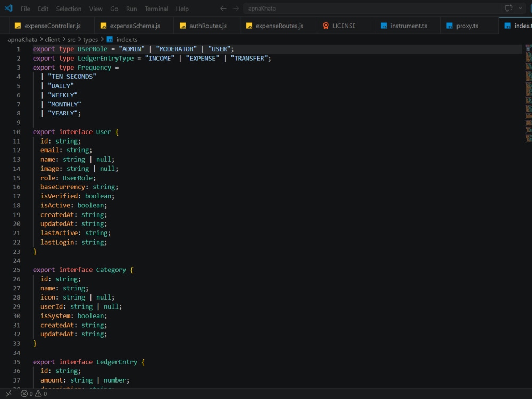532x399 pixels.
Task: Click the JS icon on expenseRoutes.js tab
Action: pyautogui.click(x=249, y=26)
